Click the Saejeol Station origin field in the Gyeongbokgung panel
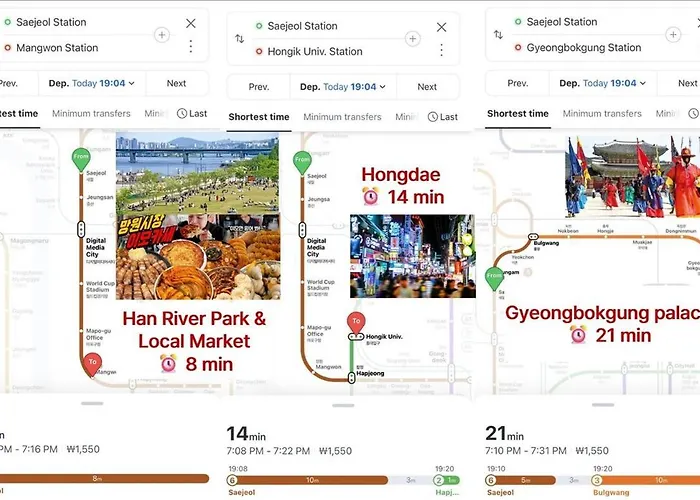 click(562, 21)
